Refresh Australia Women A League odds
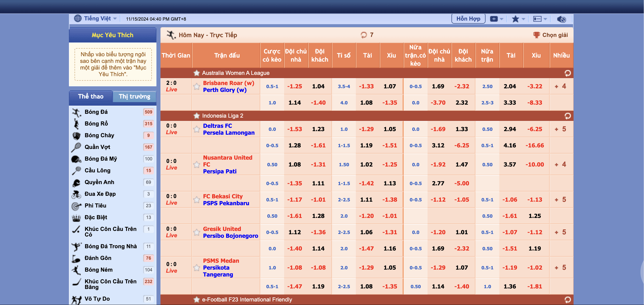This screenshot has width=644, height=305. pyautogui.click(x=568, y=73)
